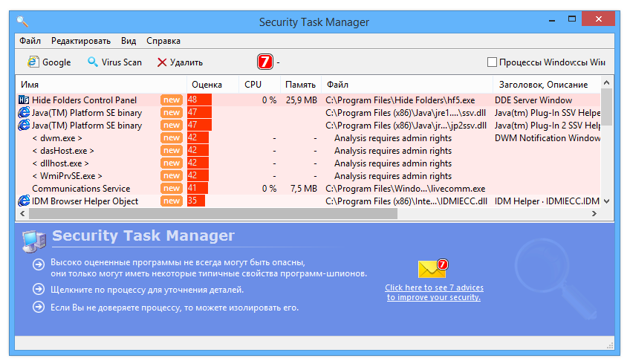This screenshot has height=364, width=630.
Task: Open the Справка menu
Action: click(x=163, y=41)
